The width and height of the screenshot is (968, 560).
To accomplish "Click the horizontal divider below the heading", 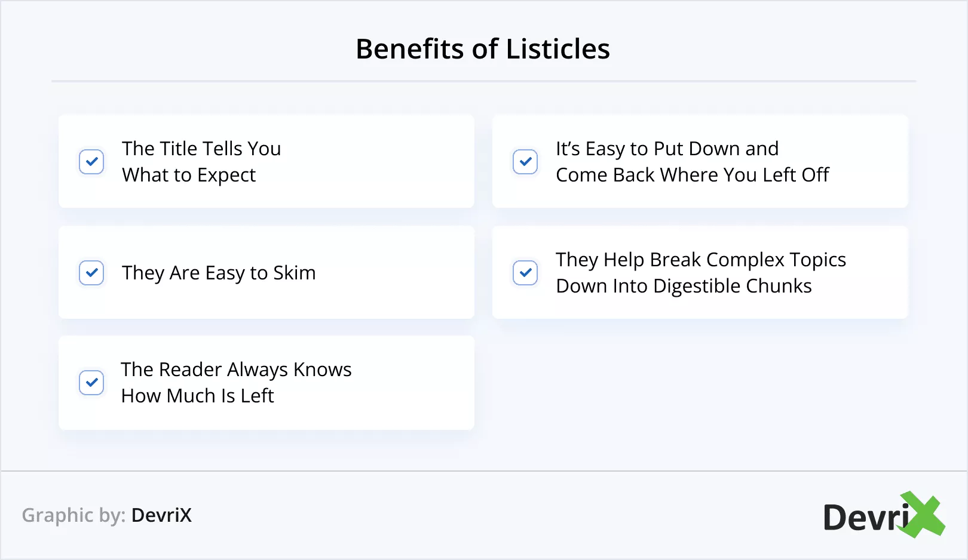I will click(x=483, y=81).
